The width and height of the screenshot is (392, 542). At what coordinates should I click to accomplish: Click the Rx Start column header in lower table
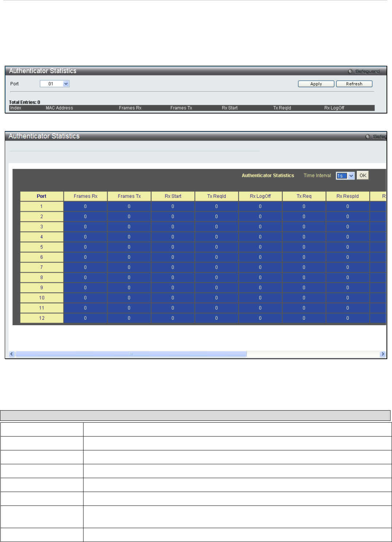173,196
